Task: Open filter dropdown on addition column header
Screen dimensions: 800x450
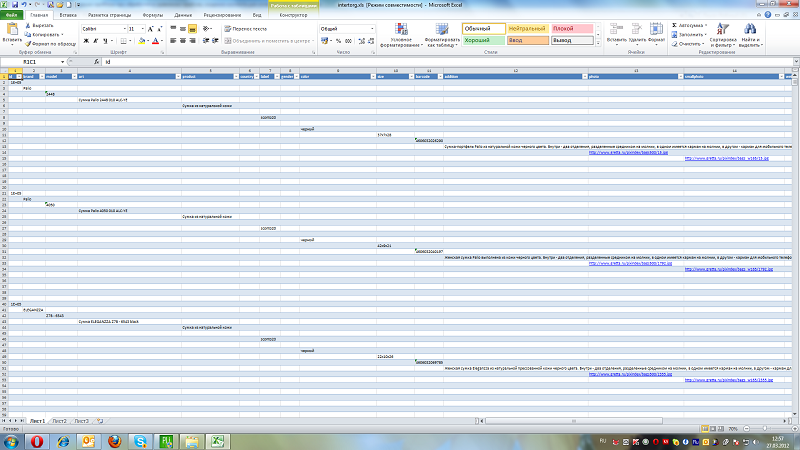Action: tap(585, 77)
